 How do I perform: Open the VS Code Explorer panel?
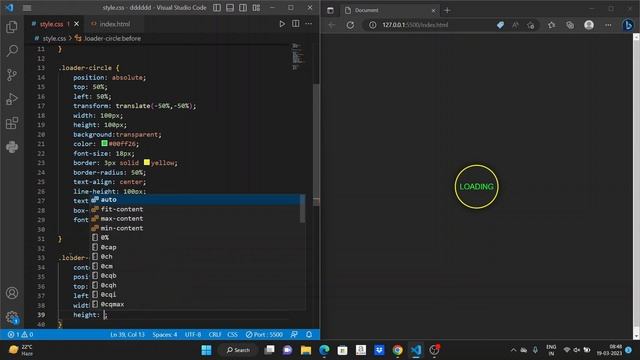12,27
